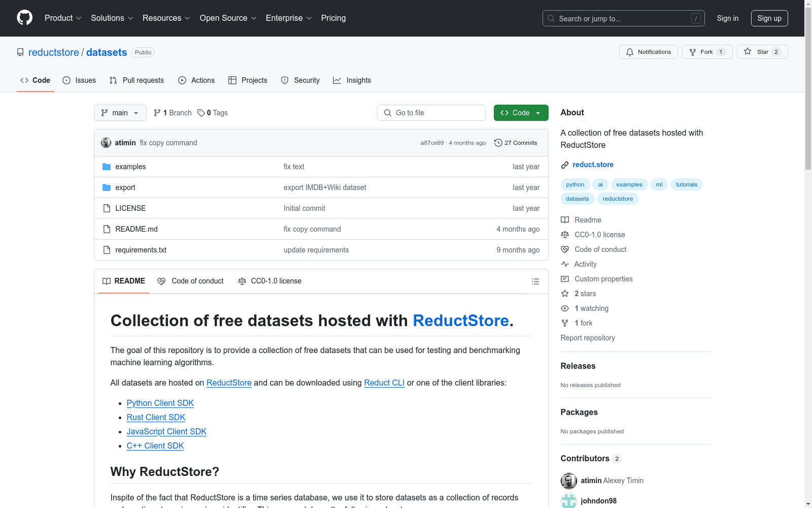
Task: Switch to the Security tab
Action: pyautogui.click(x=300, y=80)
